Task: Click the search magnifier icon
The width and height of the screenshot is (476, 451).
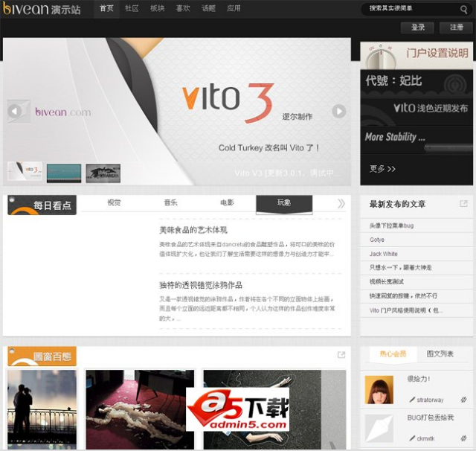Action: coord(463,10)
